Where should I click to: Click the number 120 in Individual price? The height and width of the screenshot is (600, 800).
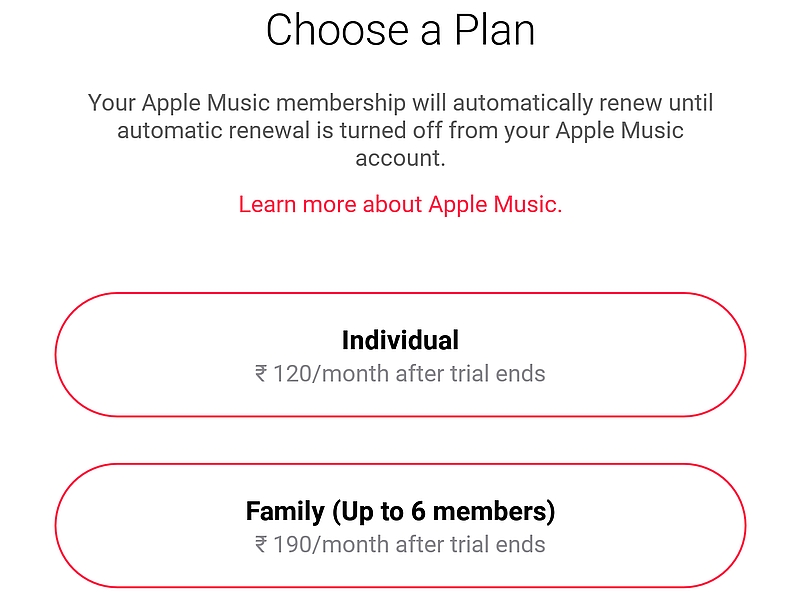(x=292, y=374)
